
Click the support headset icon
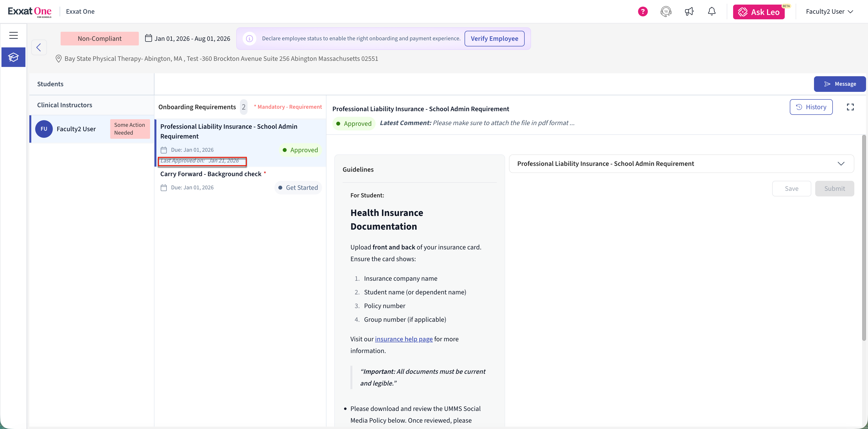coord(666,11)
